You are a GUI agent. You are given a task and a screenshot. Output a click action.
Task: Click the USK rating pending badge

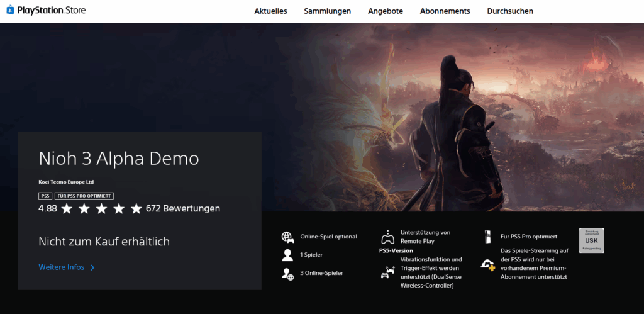(591, 240)
